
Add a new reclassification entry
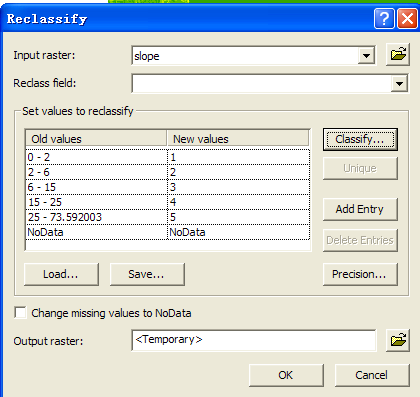point(360,209)
